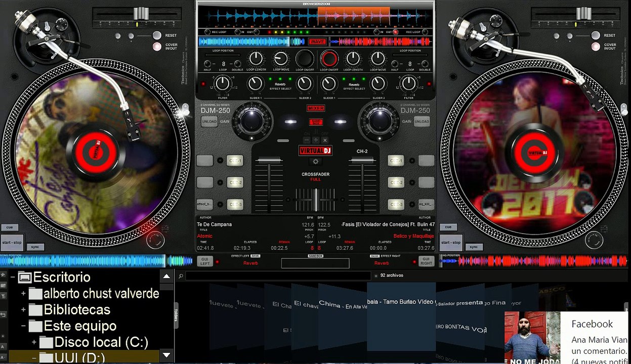Set left deck loop OUT point

pyautogui.click(x=256, y=32)
